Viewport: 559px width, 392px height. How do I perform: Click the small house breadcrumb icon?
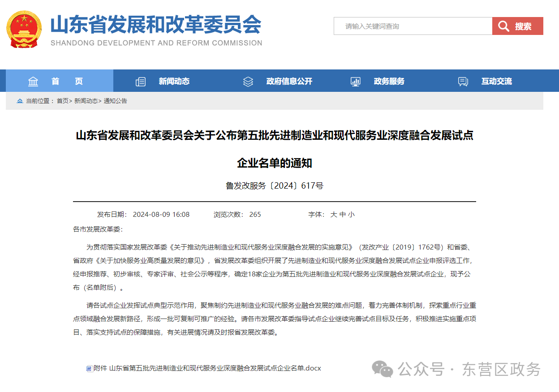[20, 101]
